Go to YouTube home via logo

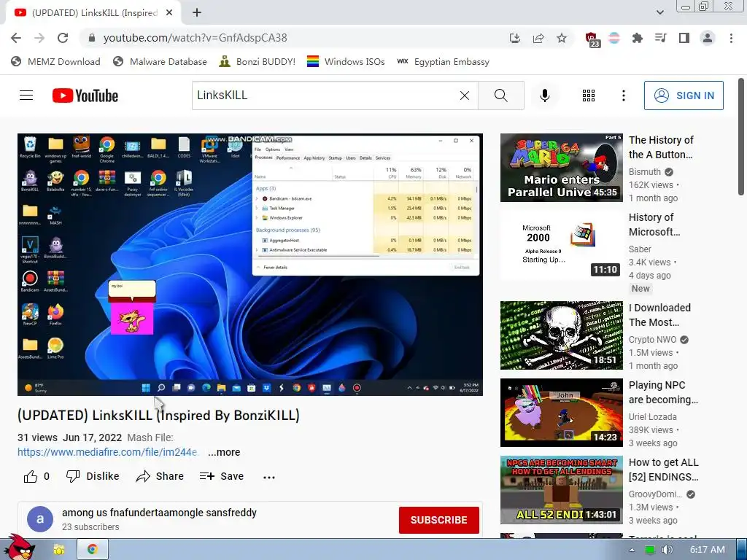(x=85, y=96)
